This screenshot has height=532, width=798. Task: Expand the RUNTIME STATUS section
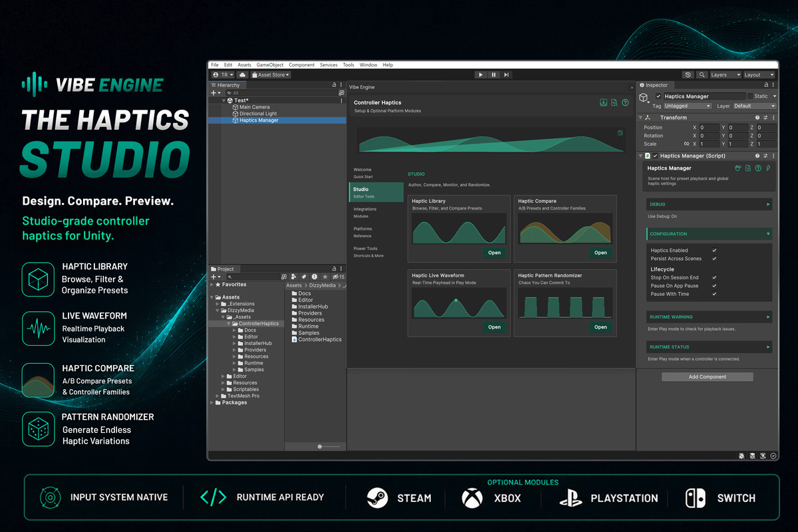(x=709, y=347)
